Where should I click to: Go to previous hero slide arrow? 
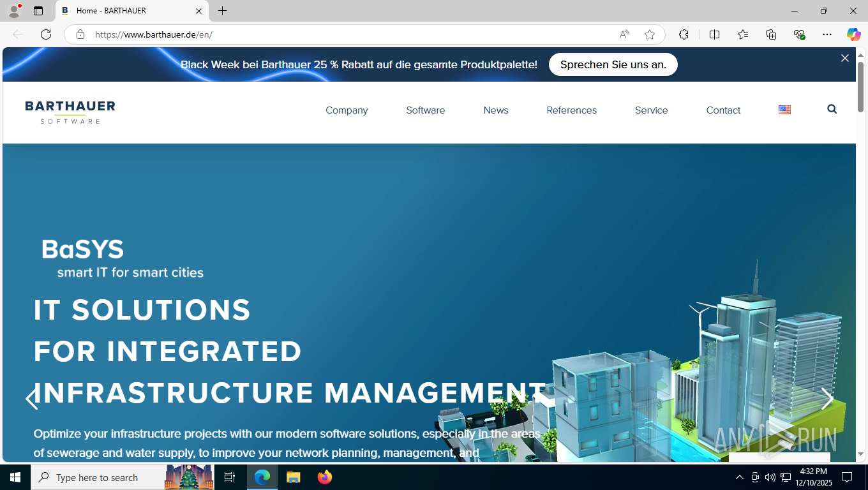pyautogui.click(x=31, y=399)
